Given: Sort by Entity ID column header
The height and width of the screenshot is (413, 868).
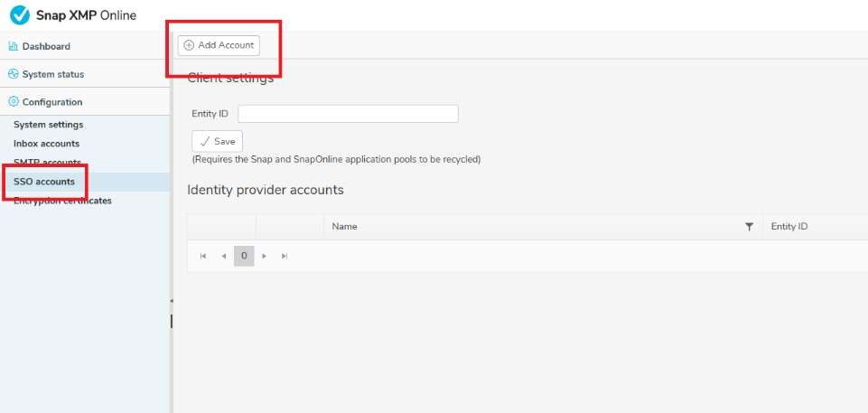Looking at the screenshot, I should tap(789, 227).
